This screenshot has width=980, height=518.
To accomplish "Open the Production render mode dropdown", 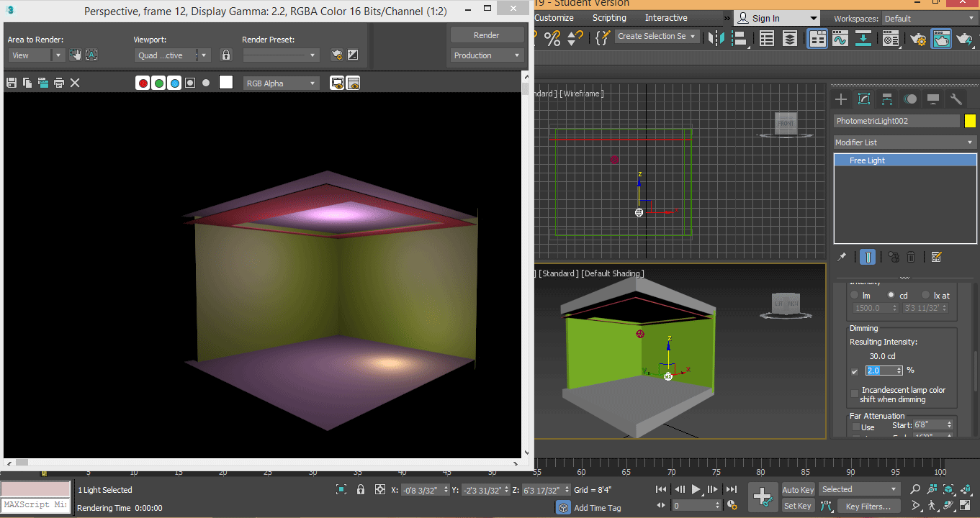I will pyautogui.click(x=487, y=55).
